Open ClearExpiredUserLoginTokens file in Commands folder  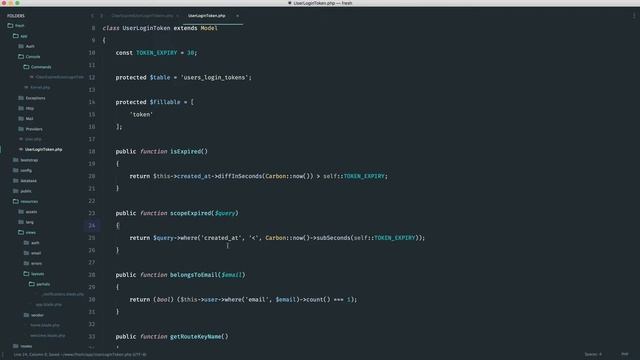(59, 77)
